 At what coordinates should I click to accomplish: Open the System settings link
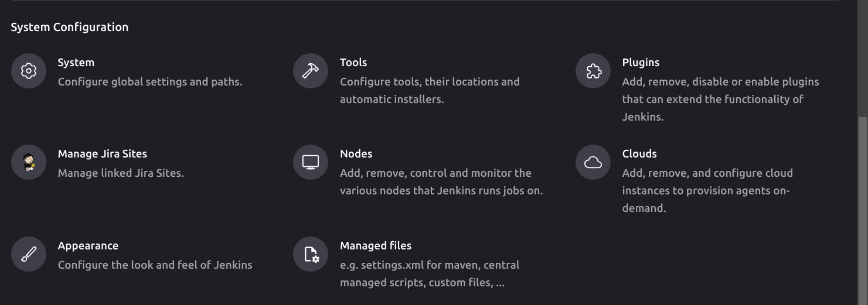pyautogui.click(x=76, y=63)
